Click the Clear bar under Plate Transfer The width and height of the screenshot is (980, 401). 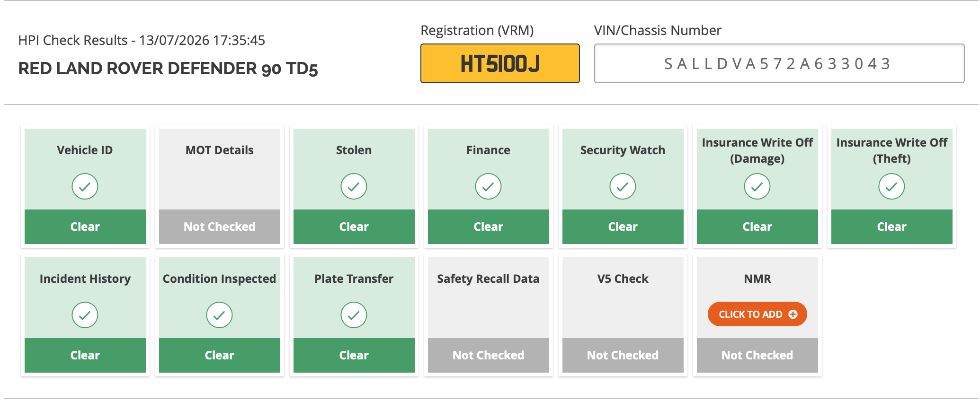click(354, 356)
